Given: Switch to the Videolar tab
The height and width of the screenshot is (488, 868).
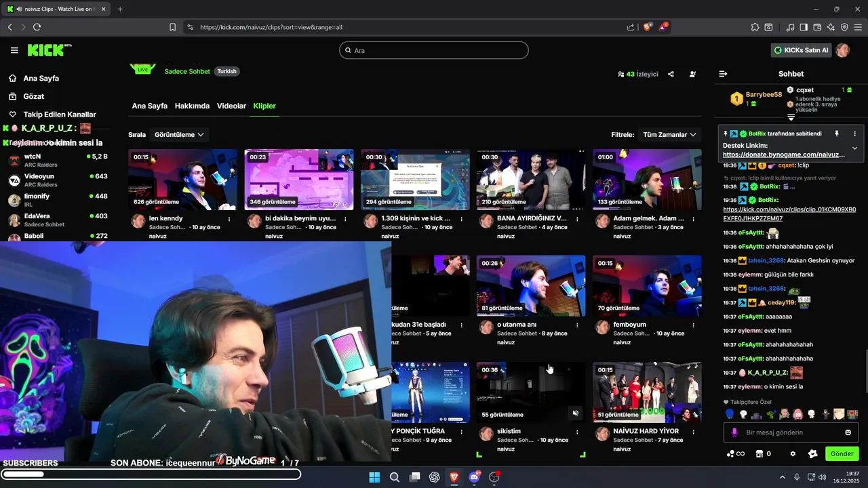Looking at the screenshot, I should (231, 106).
